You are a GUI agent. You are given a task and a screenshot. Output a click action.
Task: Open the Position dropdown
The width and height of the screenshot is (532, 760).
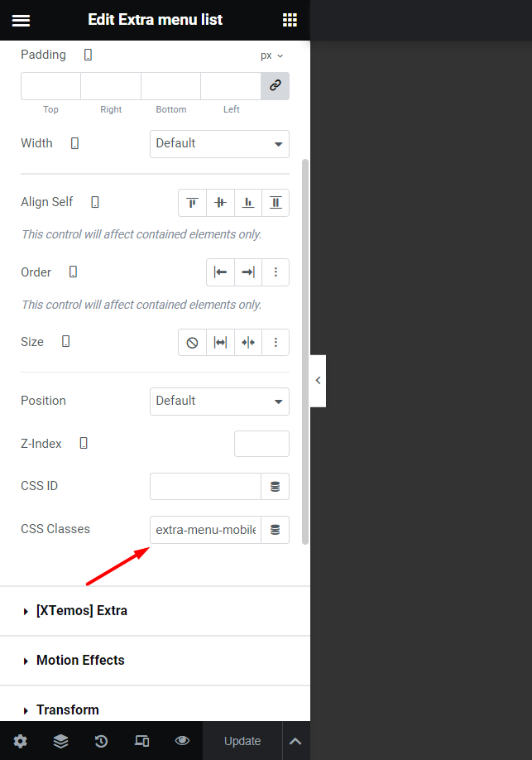pos(219,402)
